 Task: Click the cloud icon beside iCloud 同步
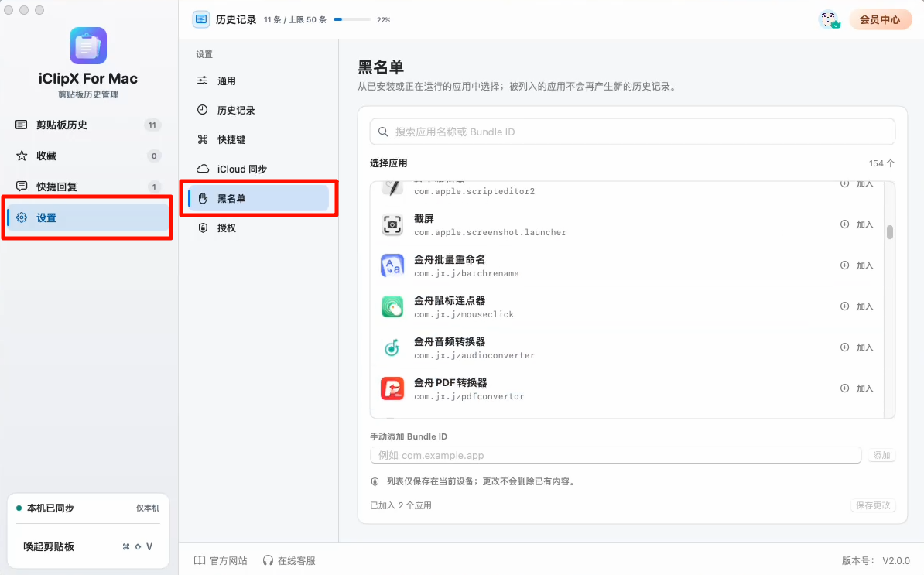203,169
